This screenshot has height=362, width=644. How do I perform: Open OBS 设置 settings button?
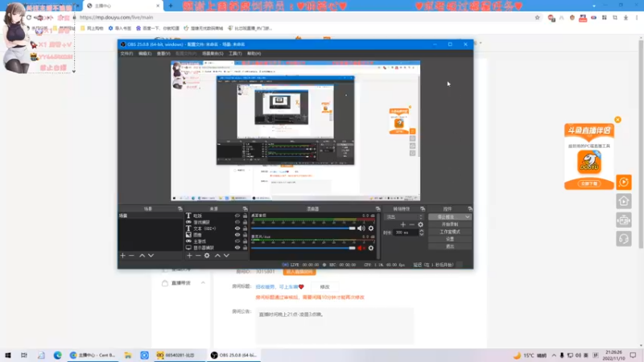click(x=450, y=239)
